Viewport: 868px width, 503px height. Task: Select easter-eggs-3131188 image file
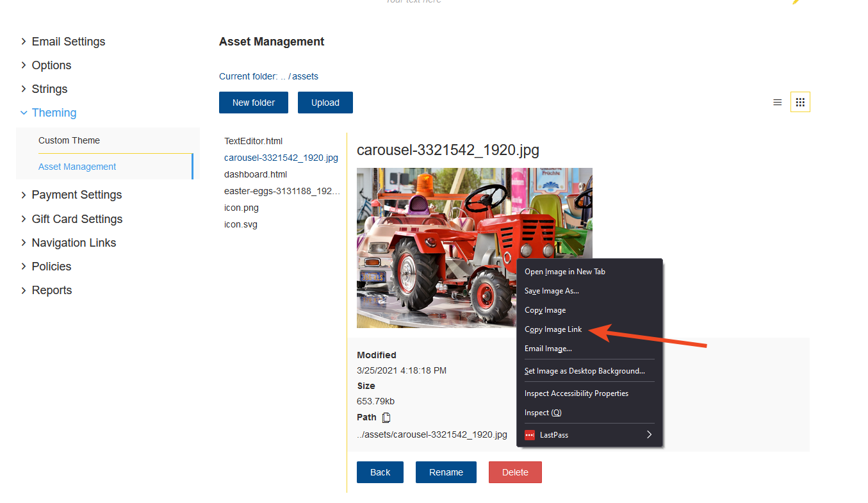pos(282,191)
